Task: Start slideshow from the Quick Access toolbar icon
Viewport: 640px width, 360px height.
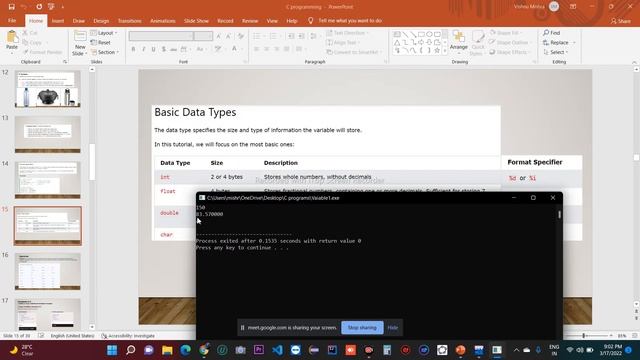Action: tap(51, 7)
